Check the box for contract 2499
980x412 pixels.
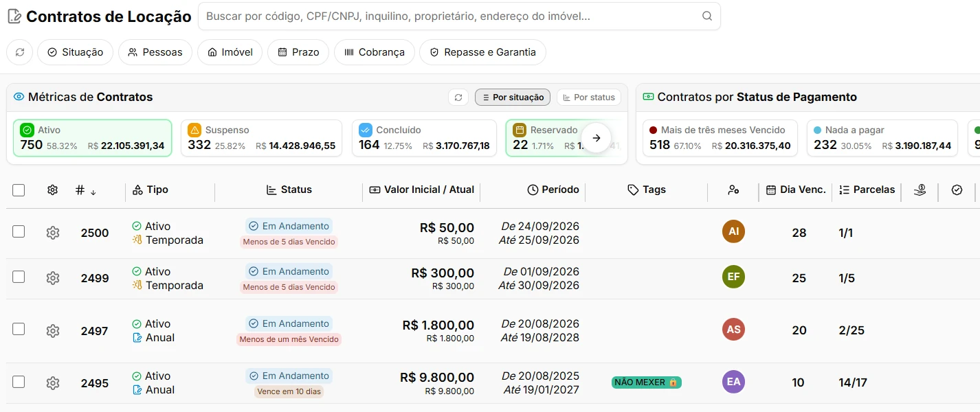(19, 277)
